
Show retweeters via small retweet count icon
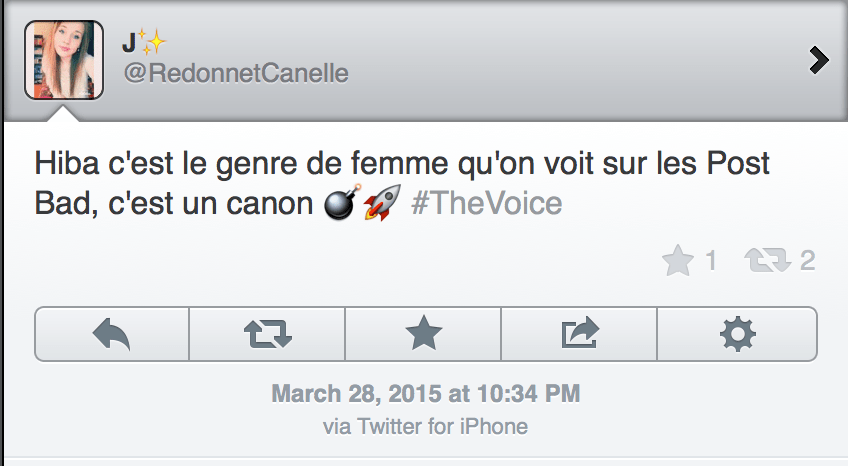click(x=767, y=261)
